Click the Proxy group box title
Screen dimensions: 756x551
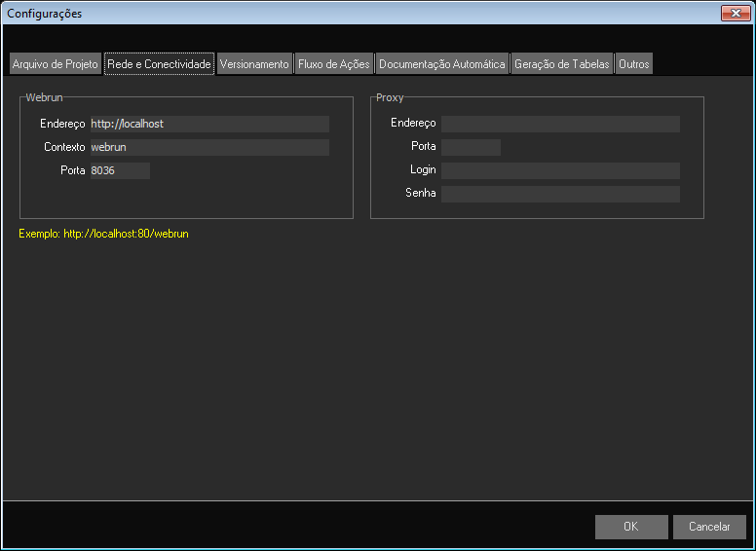[x=390, y=98]
